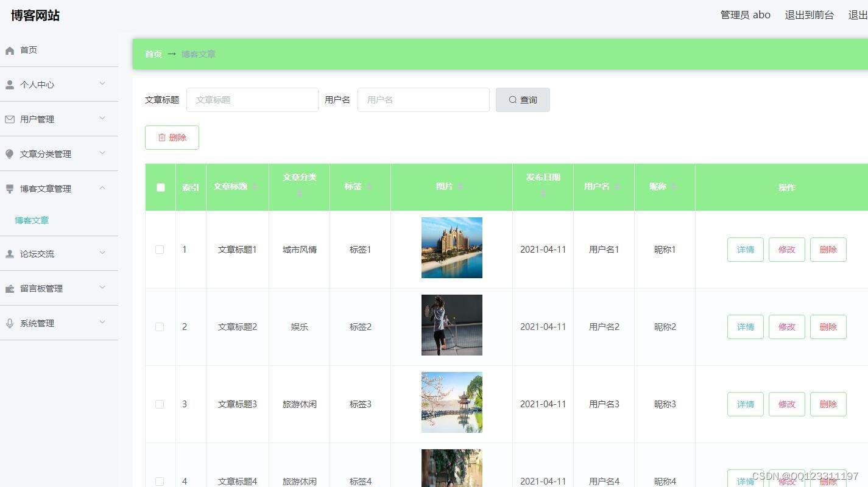Click the 管理员 abo label
This screenshot has width=868, height=487.
[746, 15]
